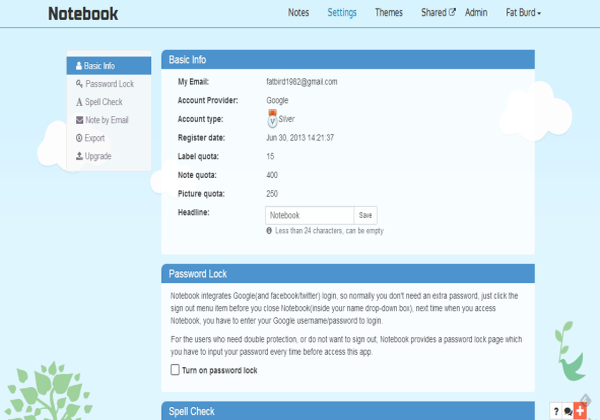Click the Notebook logo title
This screenshot has width=600, height=420.
pos(83,14)
